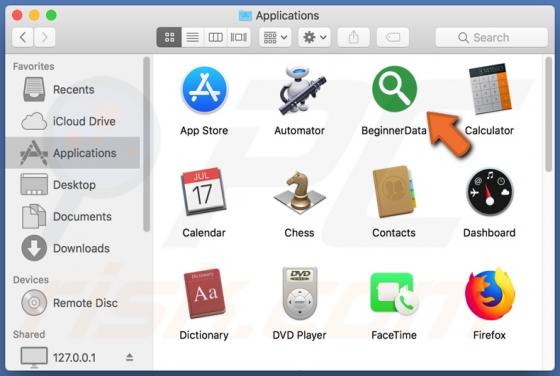Open the gear Action menu
Image resolution: width=560 pixels, height=376 pixels.
point(314,37)
